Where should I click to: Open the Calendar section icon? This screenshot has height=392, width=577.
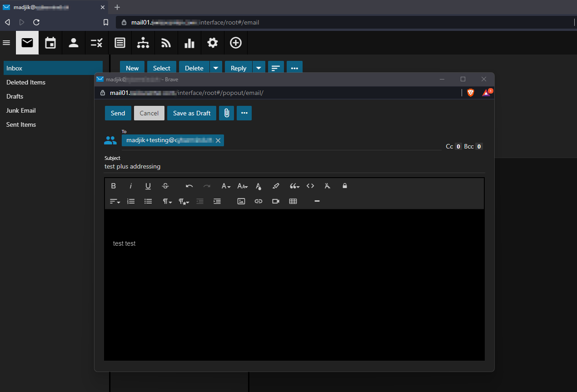point(50,43)
